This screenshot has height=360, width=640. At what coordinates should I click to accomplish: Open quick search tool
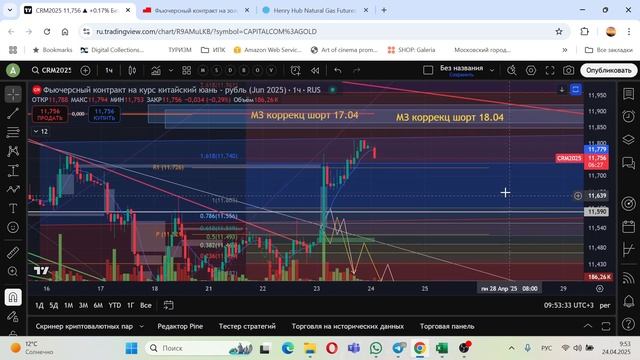click(511, 70)
